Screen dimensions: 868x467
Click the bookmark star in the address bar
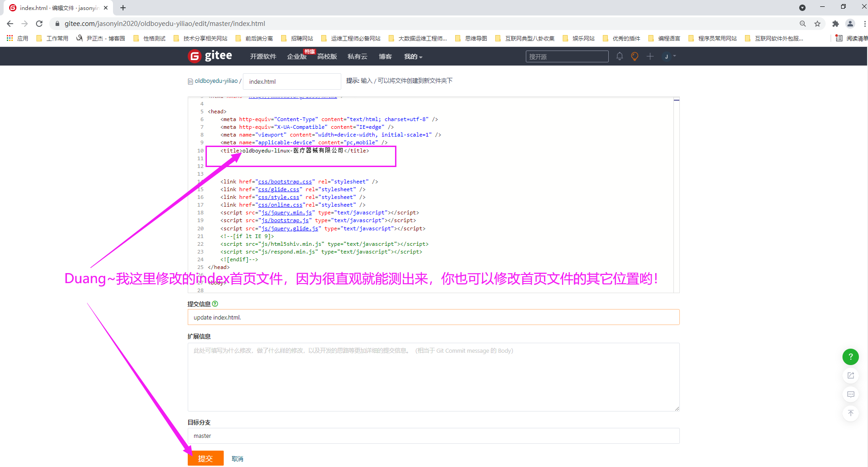tap(817, 23)
